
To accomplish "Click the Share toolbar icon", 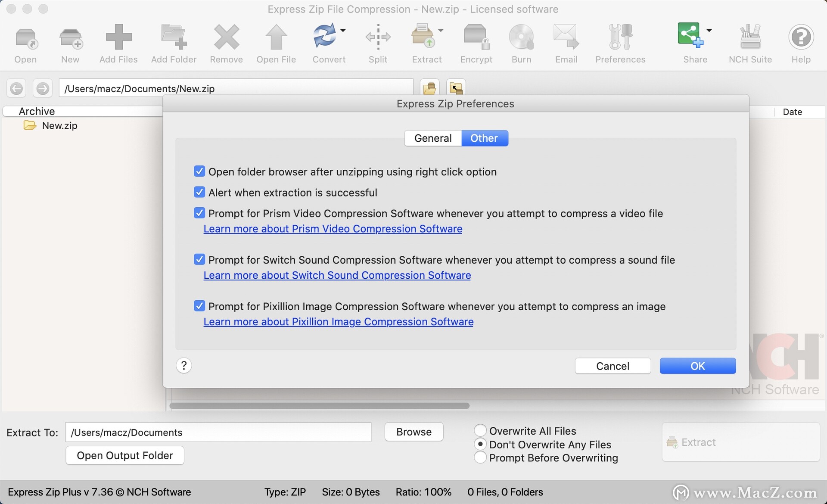I will click(x=690, y=35).
